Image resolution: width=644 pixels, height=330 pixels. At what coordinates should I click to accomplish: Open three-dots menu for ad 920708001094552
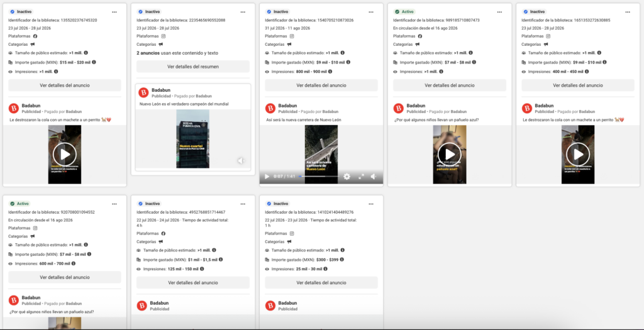114,204
